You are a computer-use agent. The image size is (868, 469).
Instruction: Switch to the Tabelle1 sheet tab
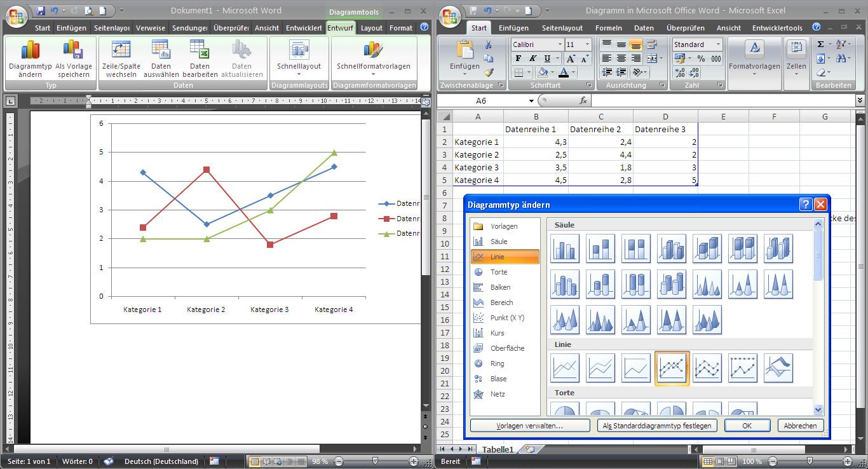498,449
